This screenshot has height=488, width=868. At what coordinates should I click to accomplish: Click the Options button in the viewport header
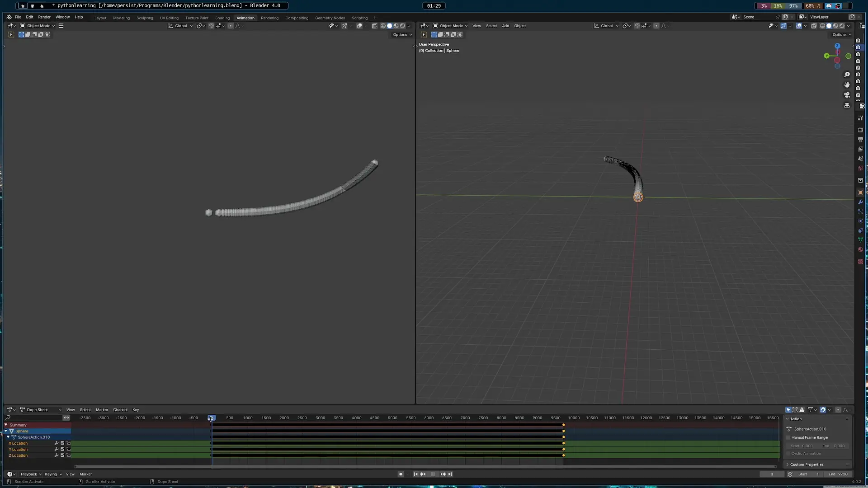point(402,34)
